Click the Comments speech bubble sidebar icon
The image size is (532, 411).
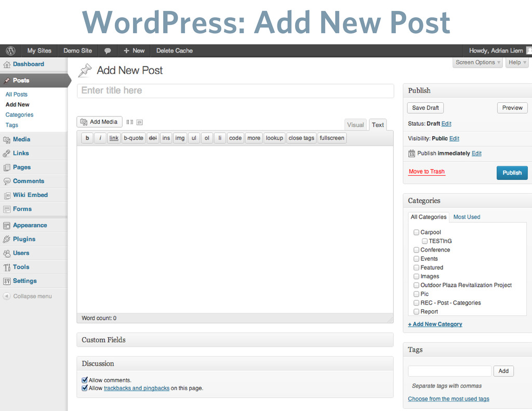(6, 181)
